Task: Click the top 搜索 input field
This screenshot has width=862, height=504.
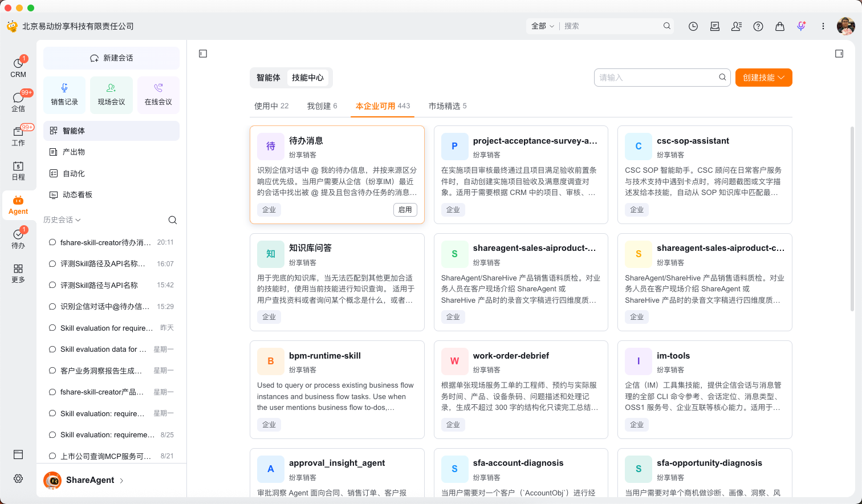Action: 610,26
